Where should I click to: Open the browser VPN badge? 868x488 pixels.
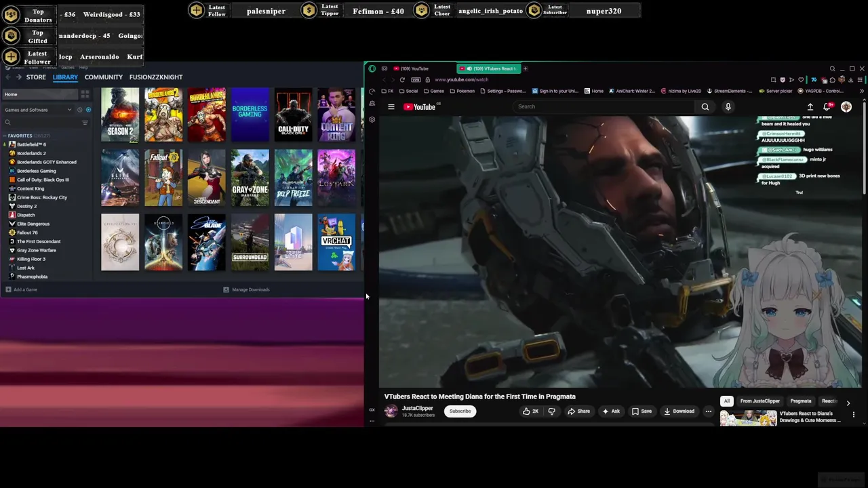tap(416, 79)
